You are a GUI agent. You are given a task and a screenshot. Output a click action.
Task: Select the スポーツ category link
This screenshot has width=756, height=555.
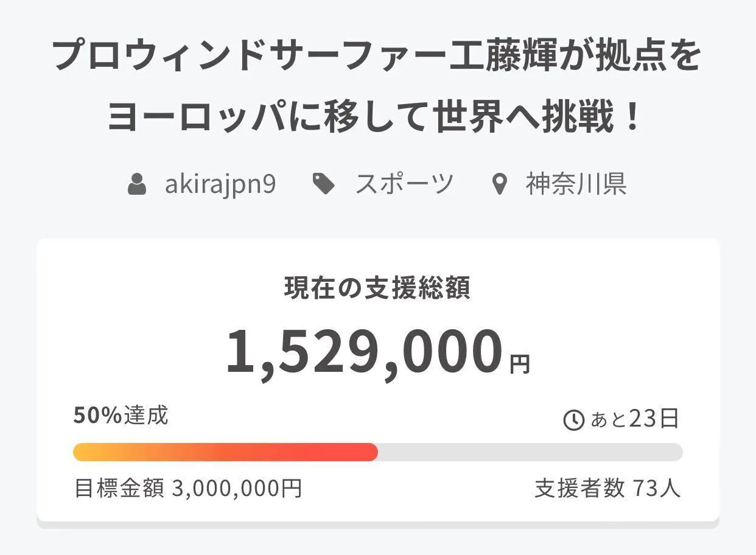[x=404, y=184]
